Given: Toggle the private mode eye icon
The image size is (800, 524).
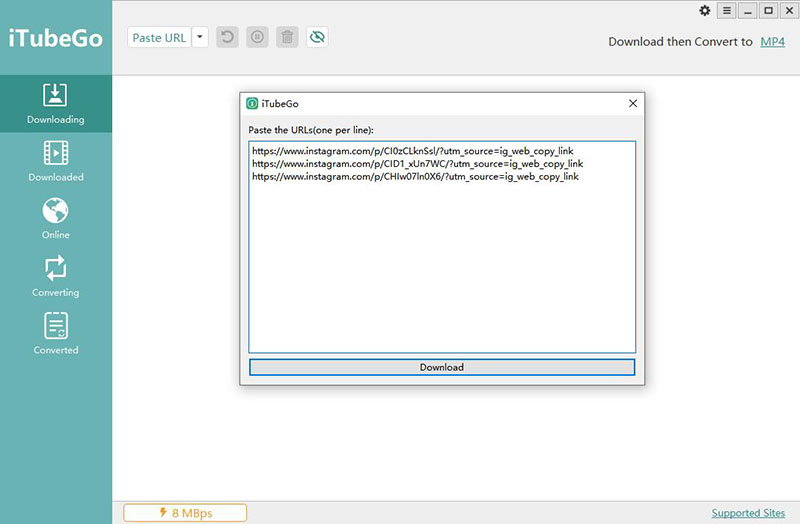Looking at the screenshot, I should click(x=317, y=37).
